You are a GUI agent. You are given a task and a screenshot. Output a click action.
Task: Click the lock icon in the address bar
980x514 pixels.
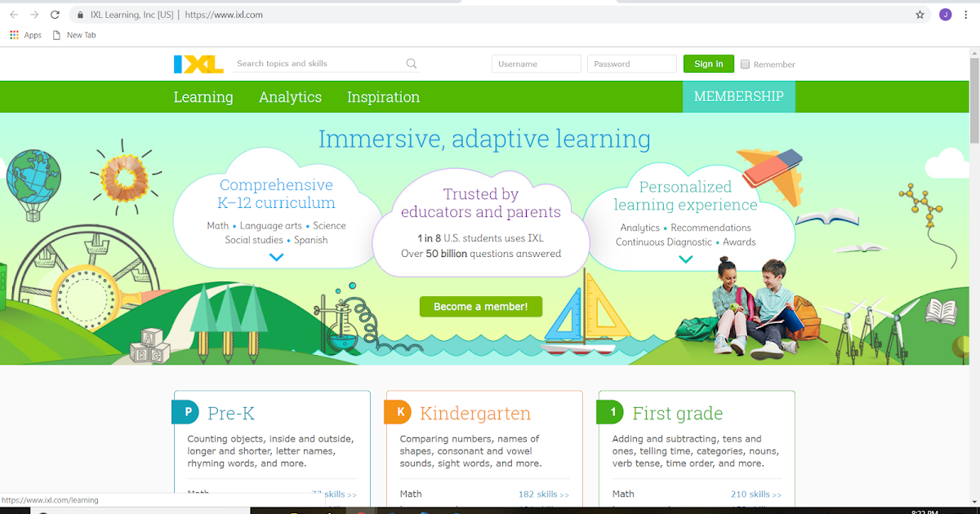click(x=79, y=14)
